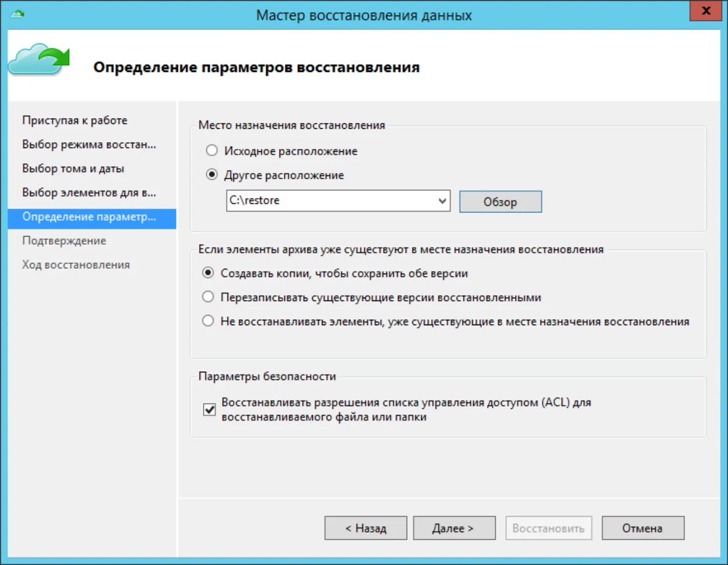728x565 pixels.
Task: Click the large cloud restore arrow icon
Action: [x=39, y=60]
